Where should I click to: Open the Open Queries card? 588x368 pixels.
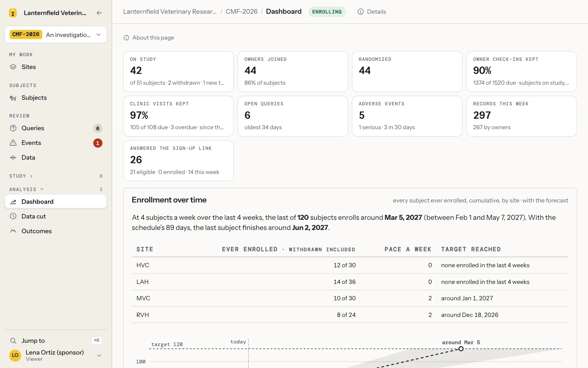pos(293,116)
